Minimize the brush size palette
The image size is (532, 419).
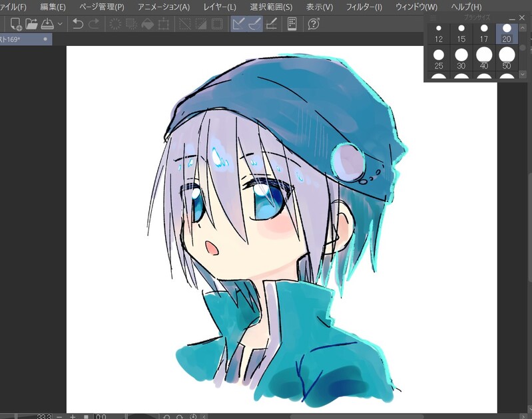tap(512, 18)
